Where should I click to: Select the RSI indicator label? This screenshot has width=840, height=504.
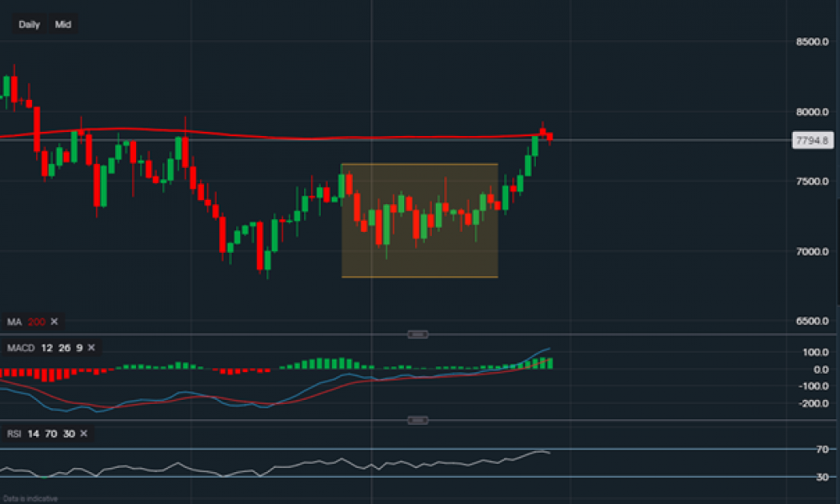pos(13,434)
